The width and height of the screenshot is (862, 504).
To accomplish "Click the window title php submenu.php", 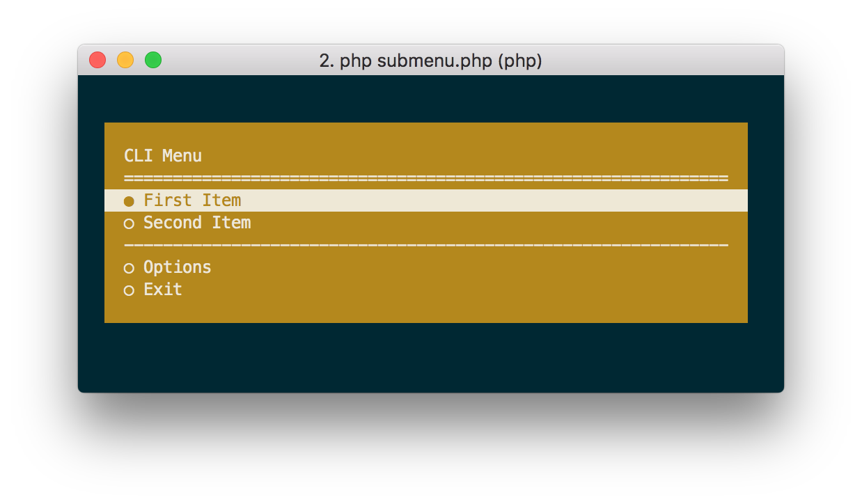I will click(x=430, y=61).
